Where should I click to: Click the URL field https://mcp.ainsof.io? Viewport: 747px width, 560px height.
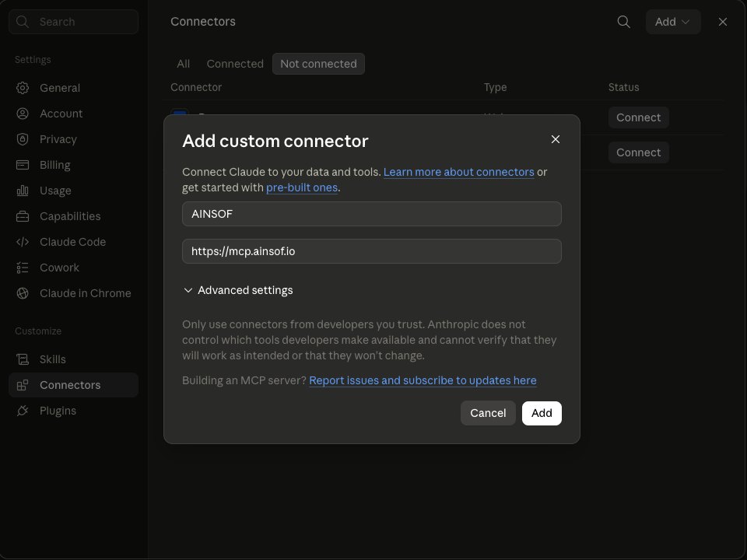click(372, 251)
